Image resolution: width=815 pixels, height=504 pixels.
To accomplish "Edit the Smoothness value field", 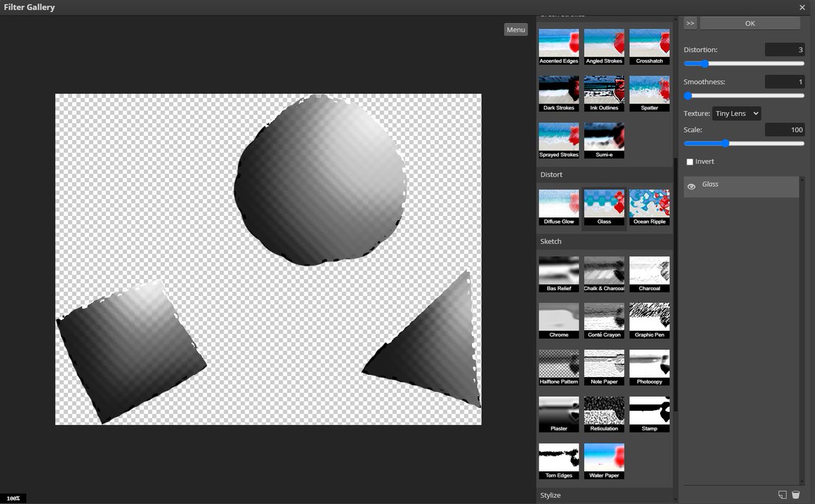I will 784,82.
